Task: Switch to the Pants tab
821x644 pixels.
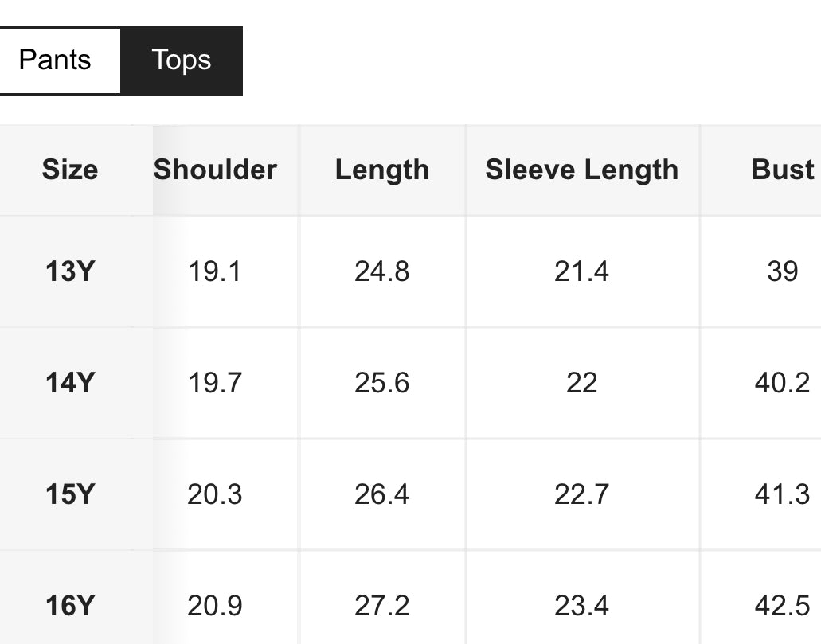Action: [55, 60]
